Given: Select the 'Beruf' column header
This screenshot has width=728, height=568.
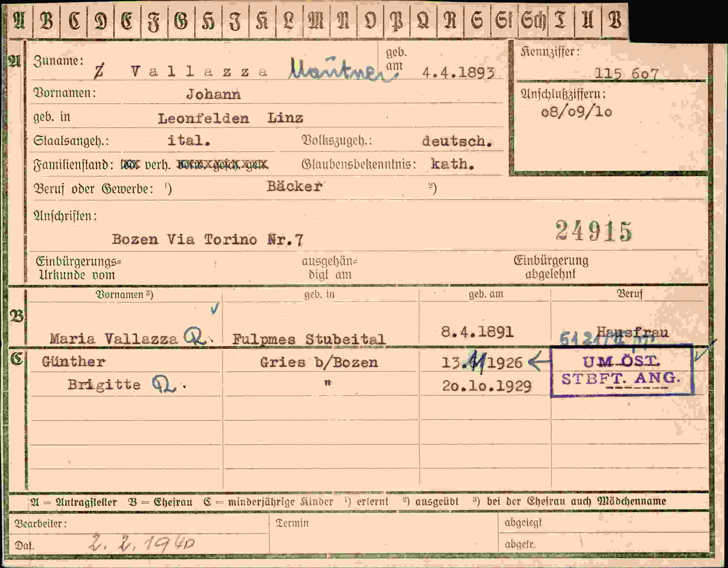Looking at the screenshot, I should (x=629, y=294).
